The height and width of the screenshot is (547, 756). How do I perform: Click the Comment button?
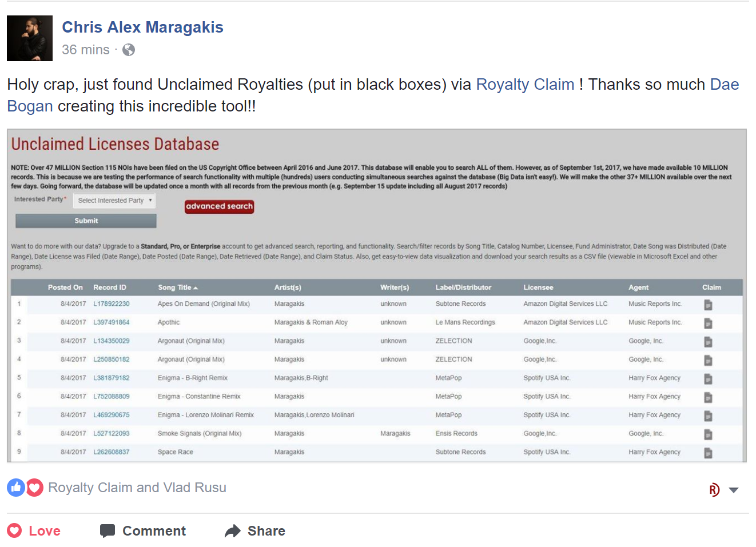coord(143,531)
